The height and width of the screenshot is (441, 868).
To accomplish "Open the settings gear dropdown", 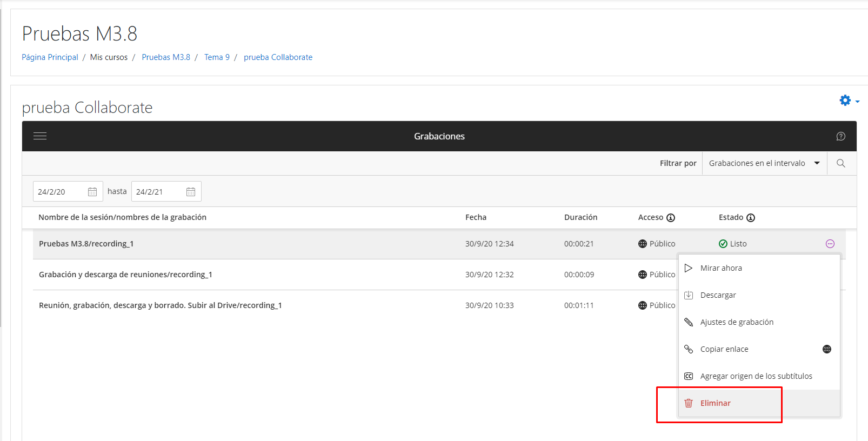I will (x=849, y=101).
